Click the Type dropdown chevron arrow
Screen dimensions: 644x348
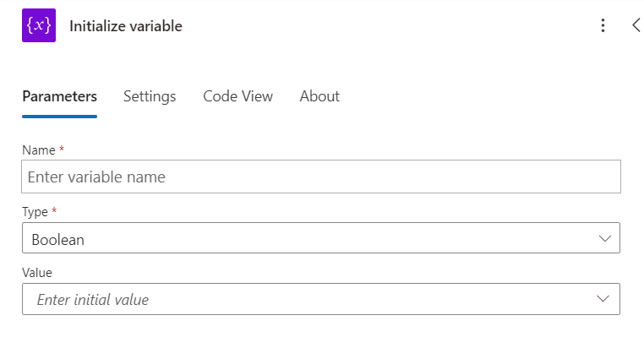click(604, 239)
